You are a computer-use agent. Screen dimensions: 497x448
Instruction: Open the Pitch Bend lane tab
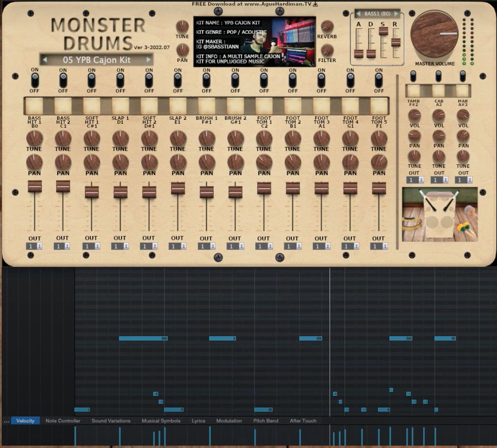265,421
